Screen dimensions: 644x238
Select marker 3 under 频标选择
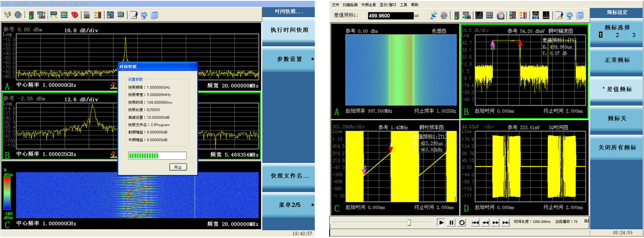[x=633, y=35]
